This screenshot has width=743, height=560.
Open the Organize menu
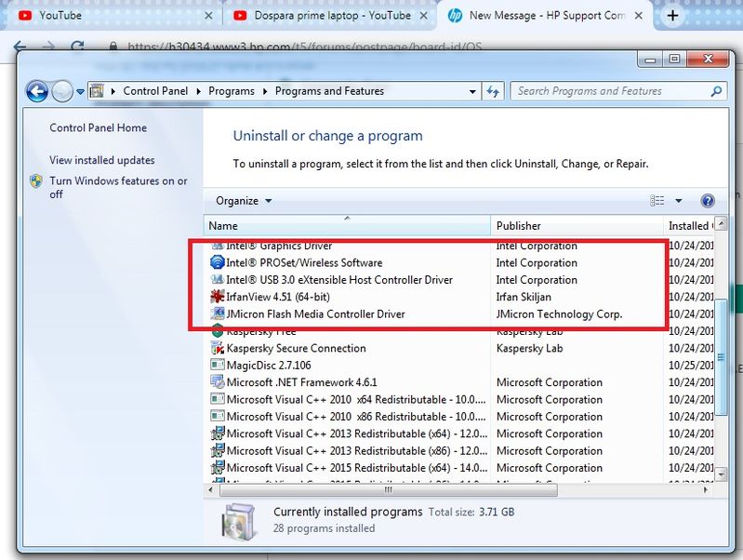244,201
